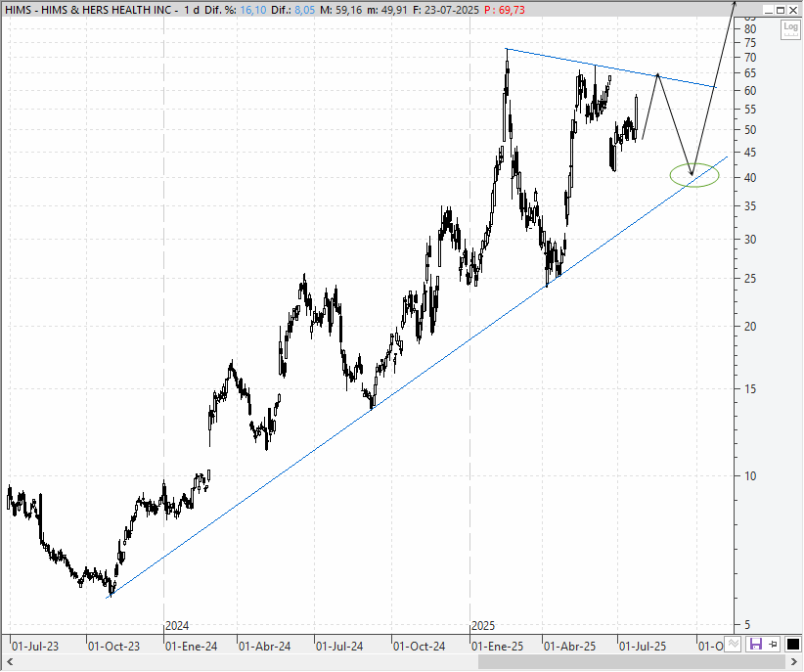
Task: Click the 01-Ene-25 date label
Action: click(498, 646)
